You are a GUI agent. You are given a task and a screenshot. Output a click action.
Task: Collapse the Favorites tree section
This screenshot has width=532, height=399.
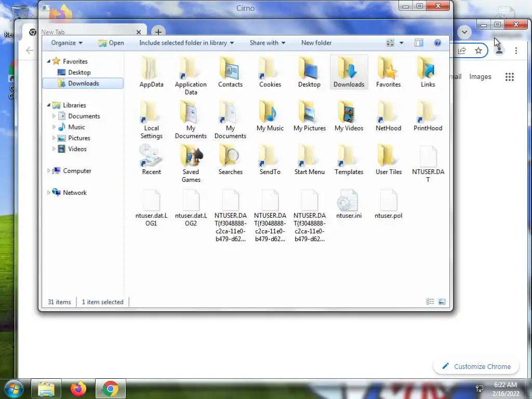(x=48, y=61)
